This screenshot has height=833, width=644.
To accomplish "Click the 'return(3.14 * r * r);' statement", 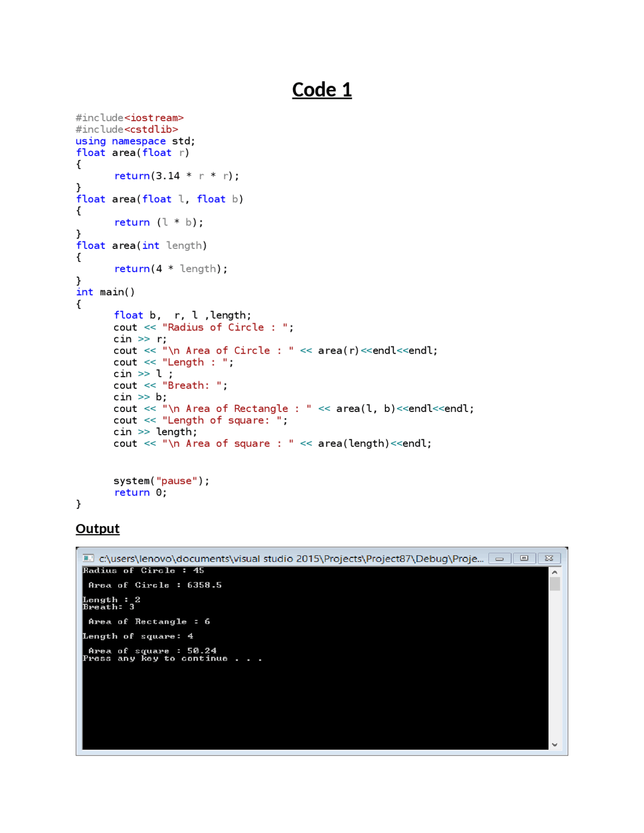I will point(176,176).
